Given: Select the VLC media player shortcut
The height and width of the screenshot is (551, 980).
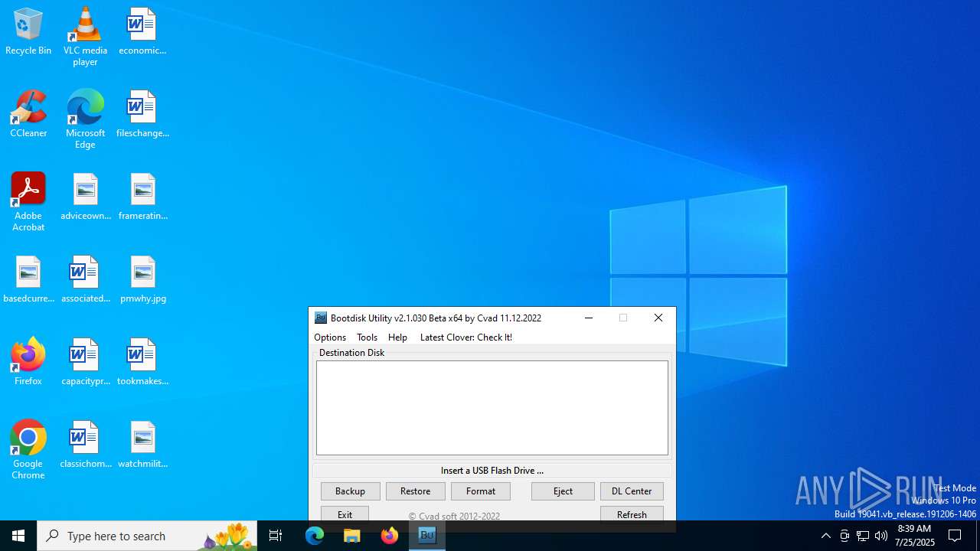Looking at the screenshot, I should point(85,36).
